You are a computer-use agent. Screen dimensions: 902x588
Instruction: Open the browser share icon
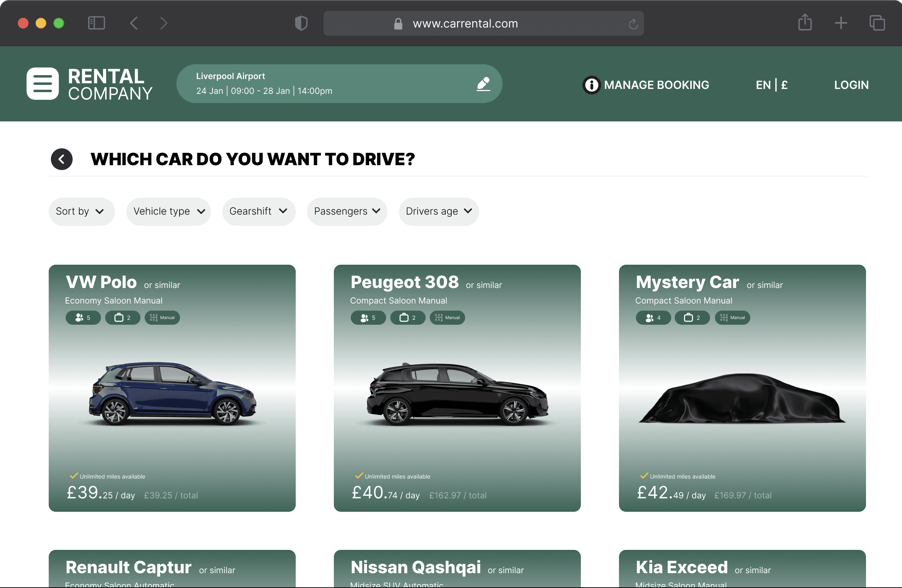805,22
